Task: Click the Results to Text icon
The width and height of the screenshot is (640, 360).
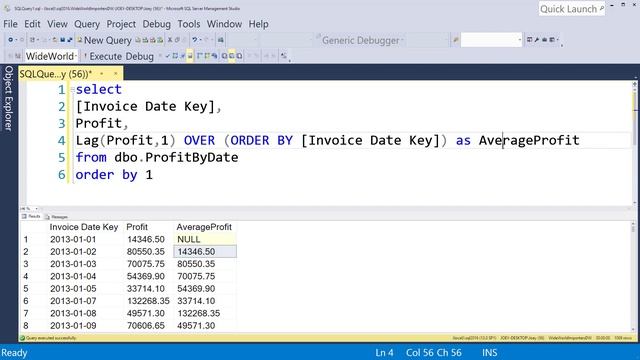Action: [224, 56]
